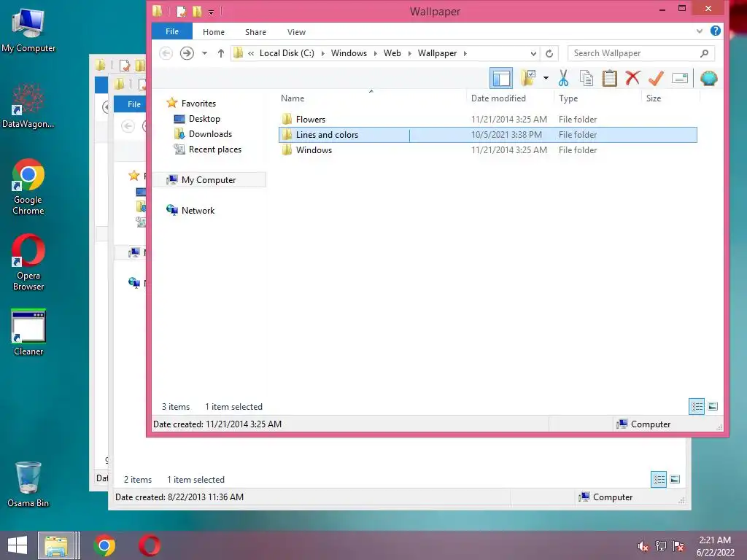Click the Back navigation arrow in Wallpaper window
The height and width of the screenshot is (560, 747).
(166, 52)
